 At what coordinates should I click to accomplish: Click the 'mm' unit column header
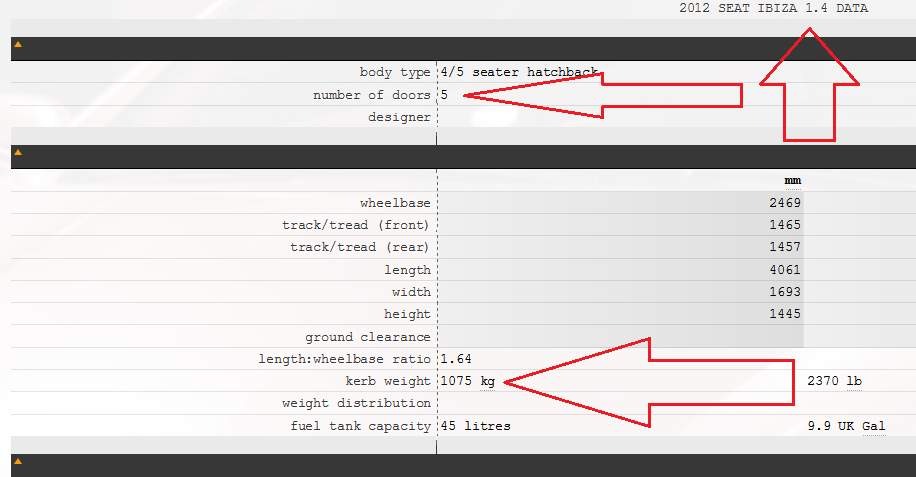tap(793, 180)
